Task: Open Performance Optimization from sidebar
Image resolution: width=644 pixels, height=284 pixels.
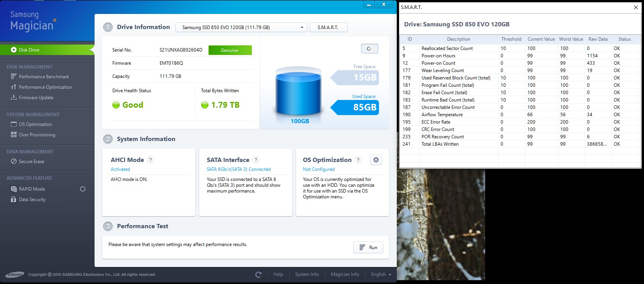Action: 45,87
